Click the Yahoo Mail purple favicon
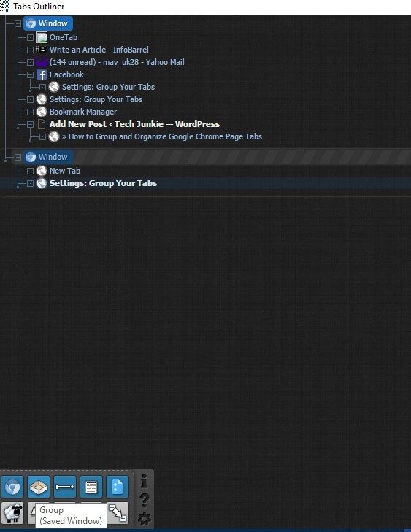411x532 pixels. (42, 63)
